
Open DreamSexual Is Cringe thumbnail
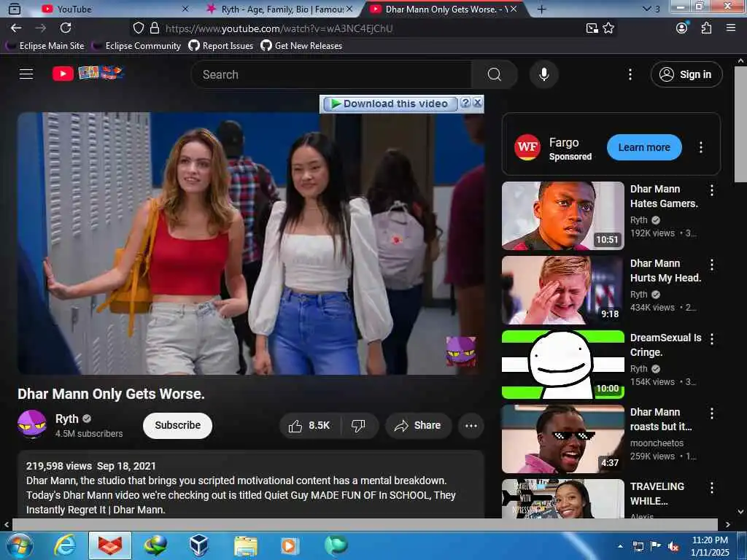pos(562,365)
